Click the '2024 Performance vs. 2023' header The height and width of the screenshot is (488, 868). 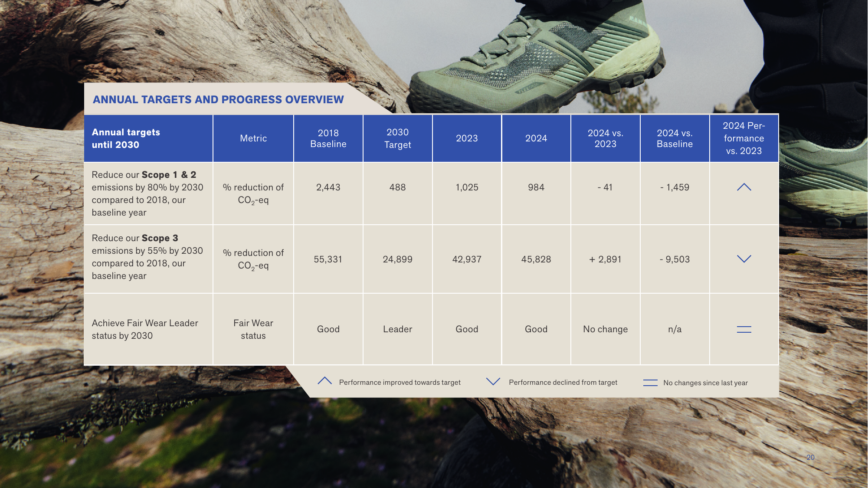(744, 138)
